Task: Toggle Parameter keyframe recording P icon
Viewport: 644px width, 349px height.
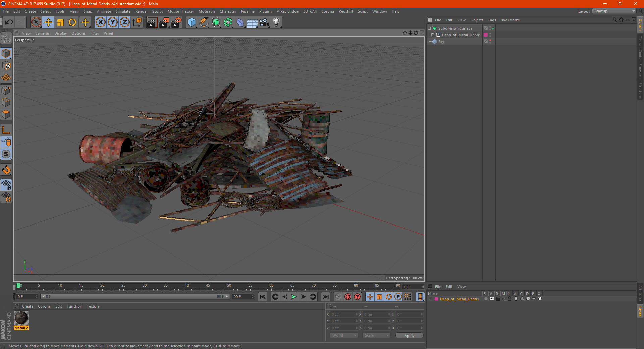Action: pos(398,297)
